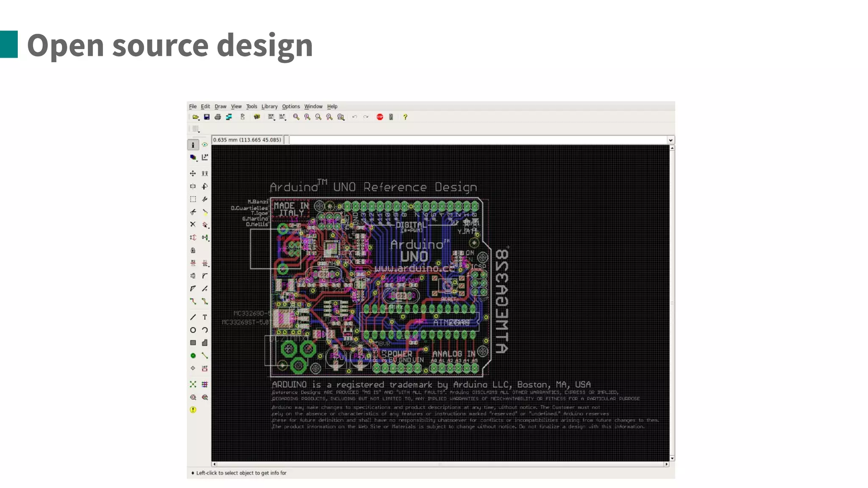Run Design Rule Check exclamation icon
868x488 pixels.
tap(193, 410)
